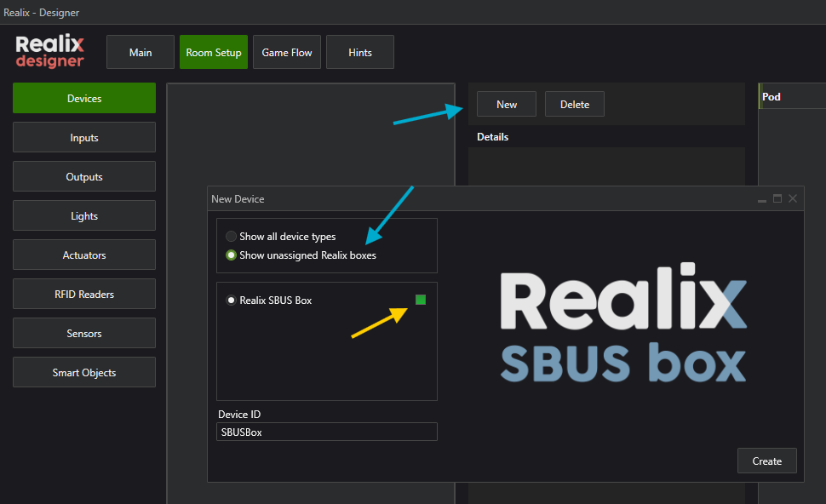Image resolution: width=826 pixels, height=504 pixels.
Task: Click the Realix SBUS box preview image
Action: pyautogui.click(x=623, y=323)
